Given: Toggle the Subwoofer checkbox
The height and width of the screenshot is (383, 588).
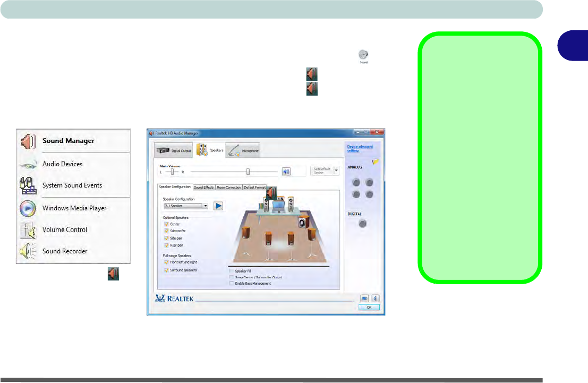Looking at the screenshot, I should pyautogui.click(x=166, y=231).
